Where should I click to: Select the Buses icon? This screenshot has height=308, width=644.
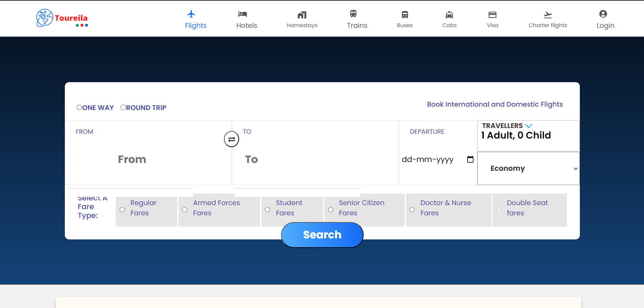[x=405, y=15]
